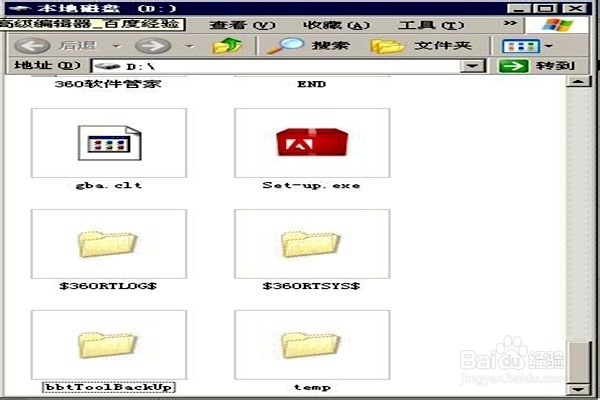This screenshot has width=600, height=400.
Task: Click the Set-up.exe file name
Action: click(x=311, y=185)
